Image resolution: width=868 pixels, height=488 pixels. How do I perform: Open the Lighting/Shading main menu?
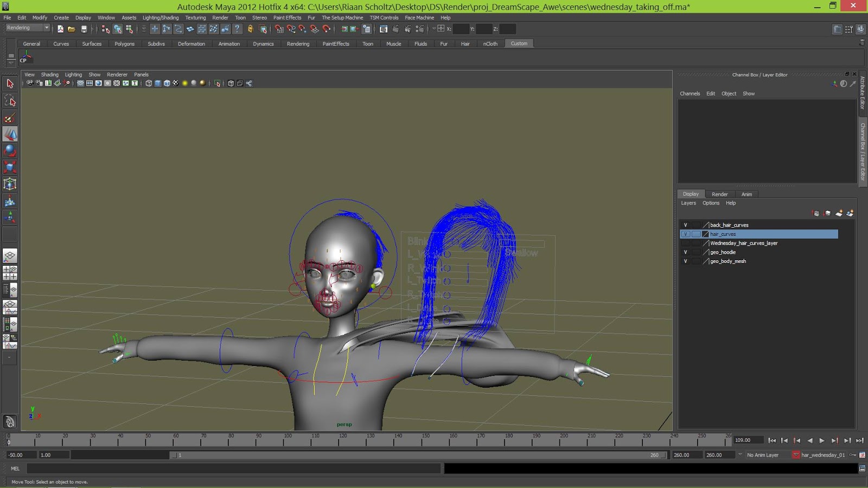tap(161, 18)
